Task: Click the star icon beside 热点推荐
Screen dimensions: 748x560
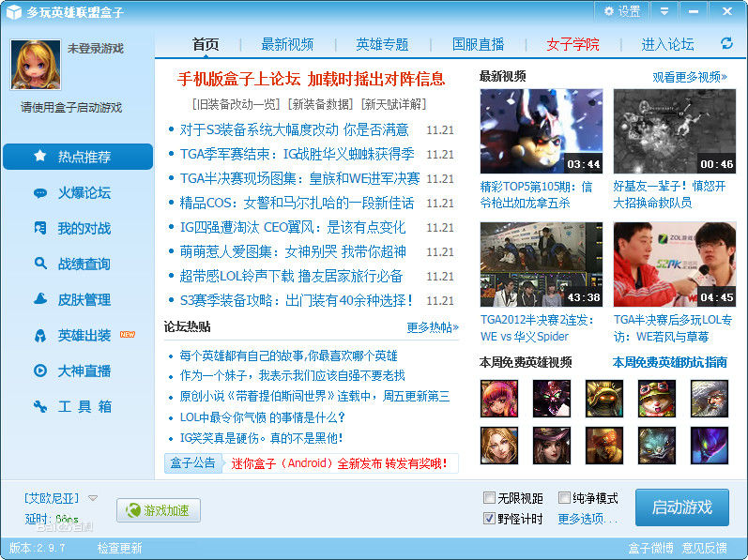Action: pos(39,157)
